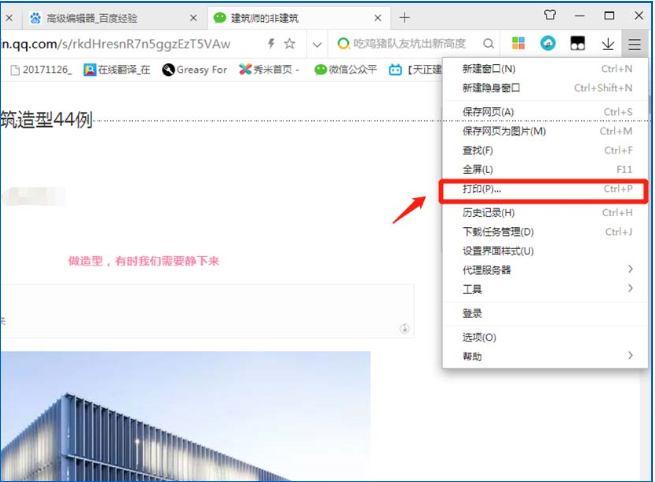Switch to 高级编辑器_百度经验 tab
Image resolution: width=655 pixels, height=482 pixels.
click(113, 18)
